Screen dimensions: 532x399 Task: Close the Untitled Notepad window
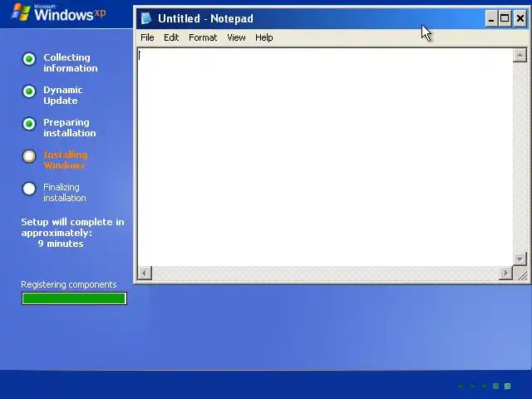pos(520,18)
